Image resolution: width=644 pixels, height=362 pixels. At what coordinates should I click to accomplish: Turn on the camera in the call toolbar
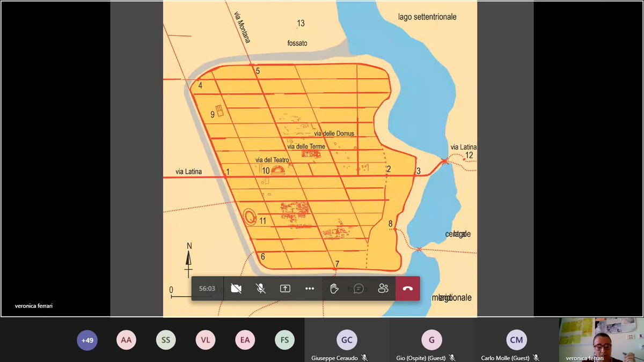236,289
